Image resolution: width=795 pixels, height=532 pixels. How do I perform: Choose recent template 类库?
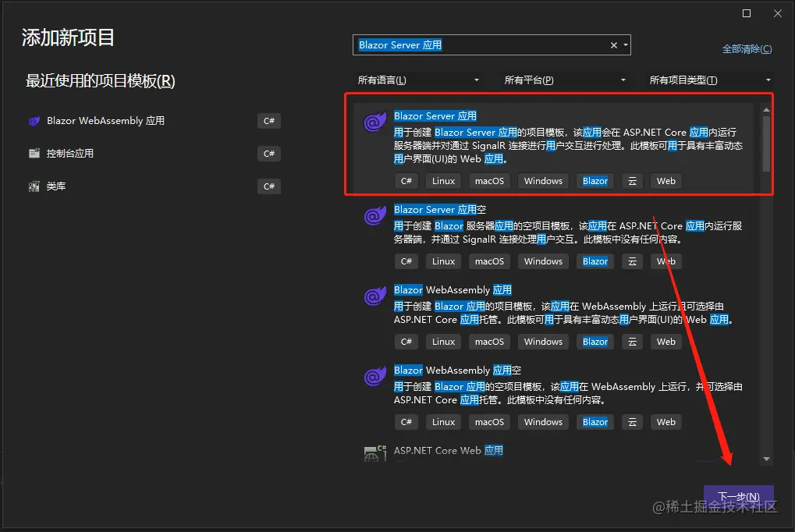pyautogui.click(x=55, y=186)
